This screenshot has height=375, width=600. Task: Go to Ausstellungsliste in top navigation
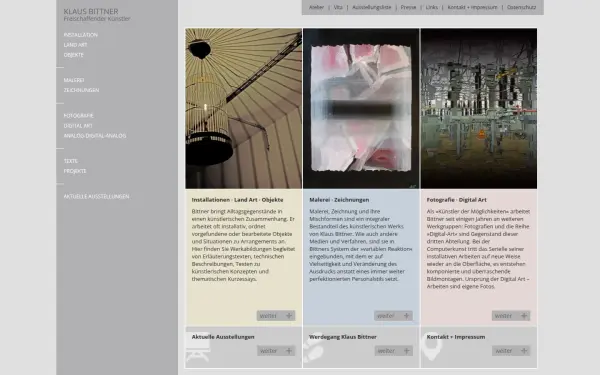point(372,7)
